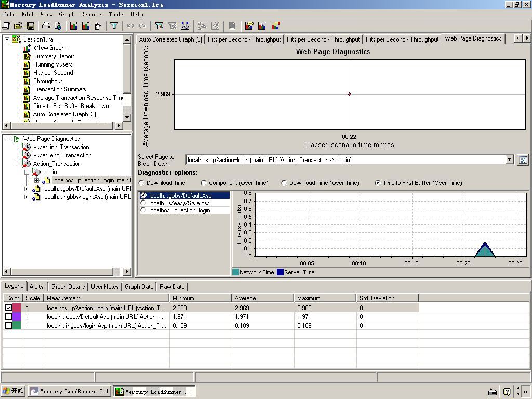This screenshot has width=532, height=399.
Task: Show next graph tabs with right arrow
Action: click(527, 38)
